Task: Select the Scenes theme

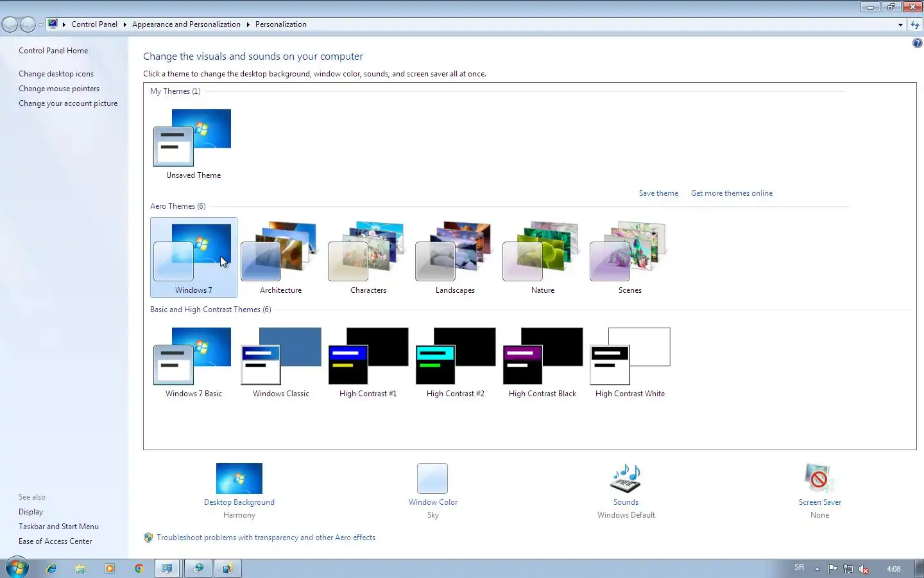Action: click(x=629, y=257)
